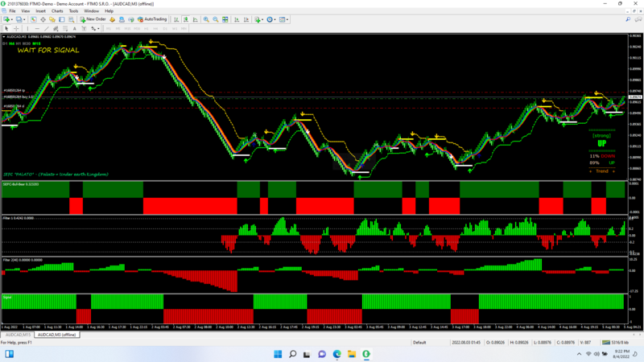Select the text label 'A' tool
Viewport: 644px width, 362px height.
click(x=74, y=28)
